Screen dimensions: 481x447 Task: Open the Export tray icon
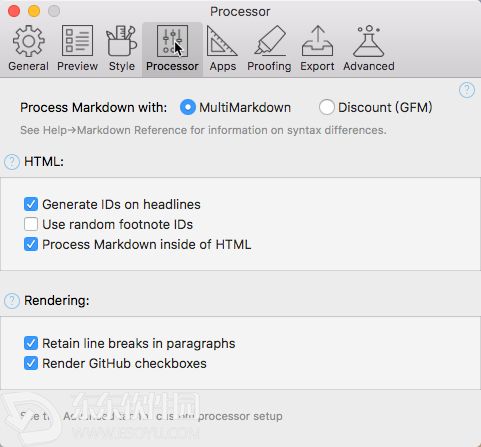click(x=317, y=41)
